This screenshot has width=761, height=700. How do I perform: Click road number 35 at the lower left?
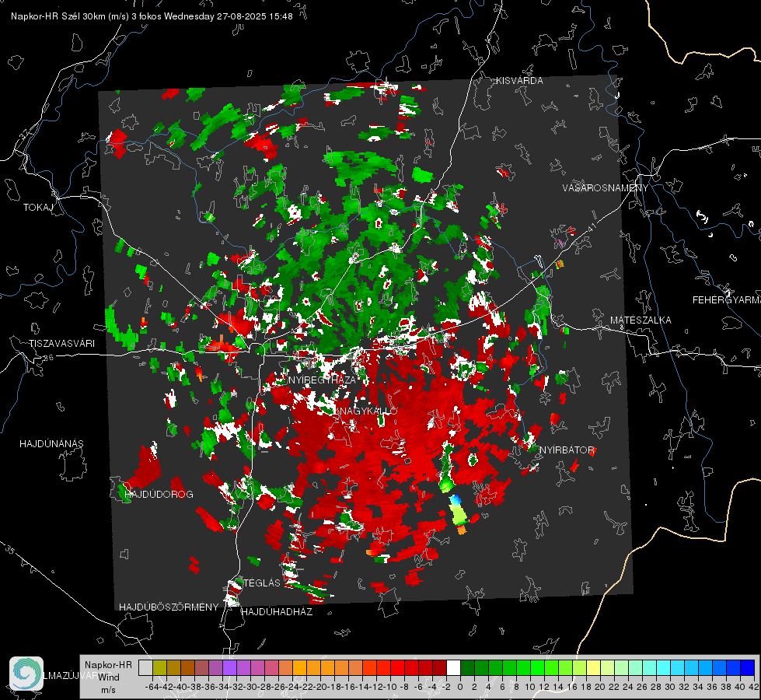(9, 549)
